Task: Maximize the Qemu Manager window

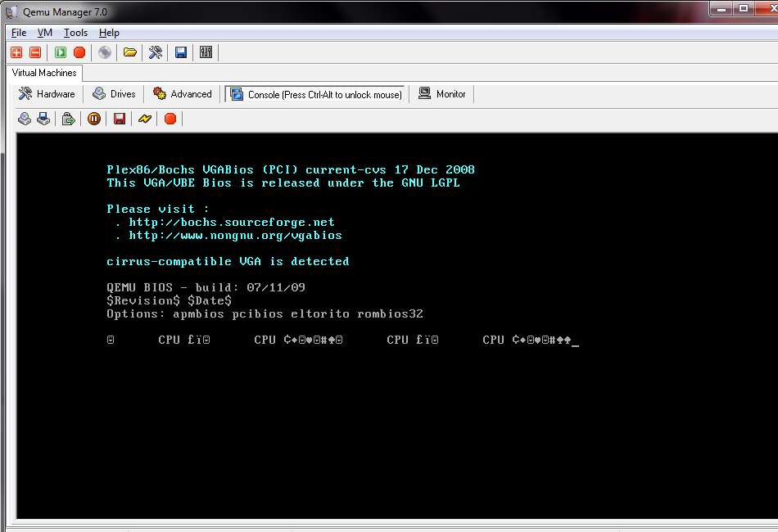Action: [744, 8]
